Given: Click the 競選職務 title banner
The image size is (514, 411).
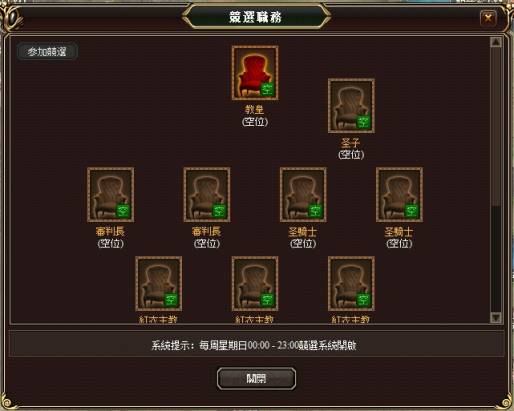Looking at the screenshot, I should (x=256, y=17).
